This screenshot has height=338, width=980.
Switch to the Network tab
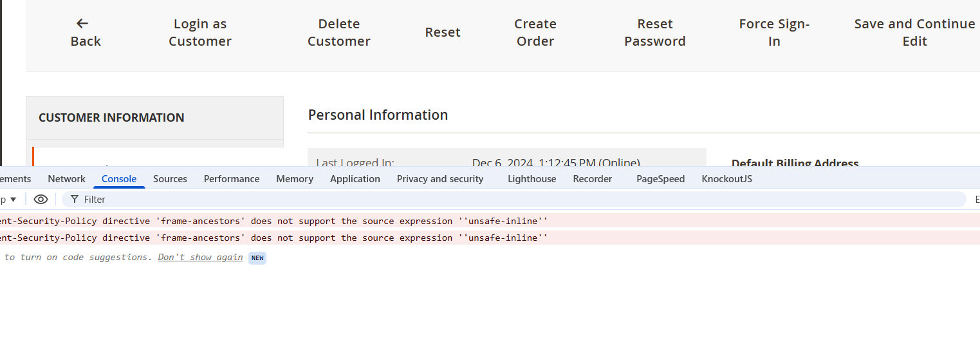pyautogui.click(x=66, y=179)
